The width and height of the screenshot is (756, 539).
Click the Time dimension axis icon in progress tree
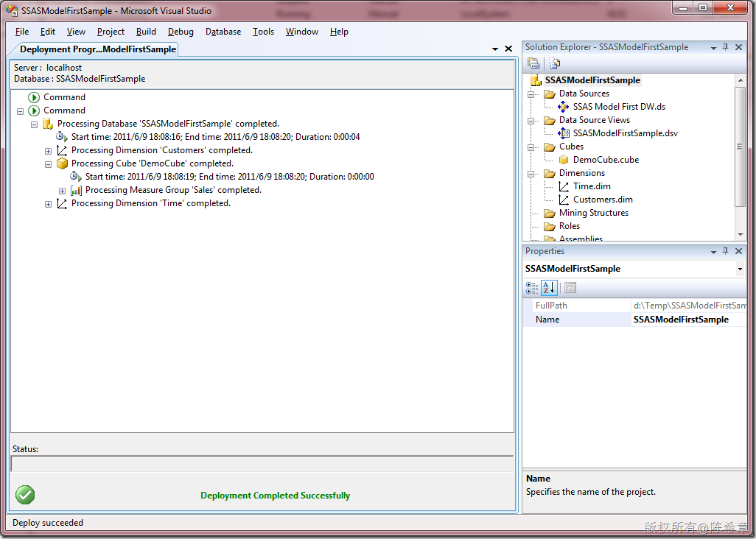tap(62, 203)
